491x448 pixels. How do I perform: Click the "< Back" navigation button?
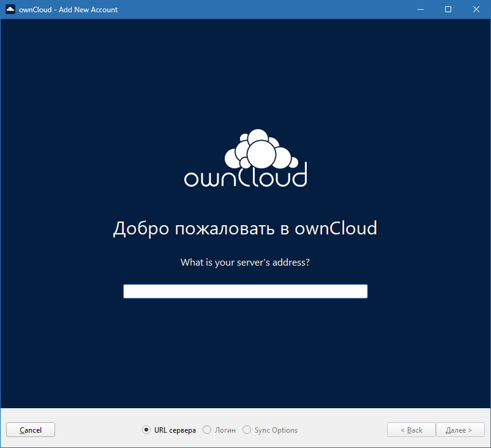pyautogui.click(x=411, y=430)
